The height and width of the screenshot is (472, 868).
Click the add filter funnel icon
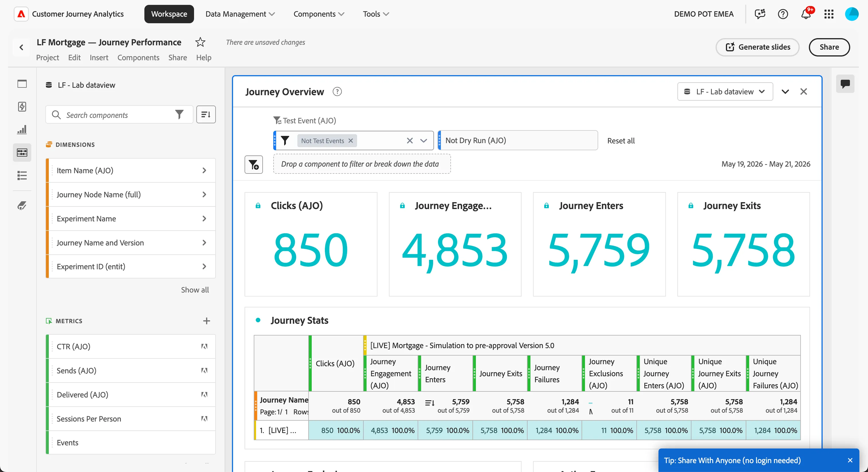(x=254, y=164)
